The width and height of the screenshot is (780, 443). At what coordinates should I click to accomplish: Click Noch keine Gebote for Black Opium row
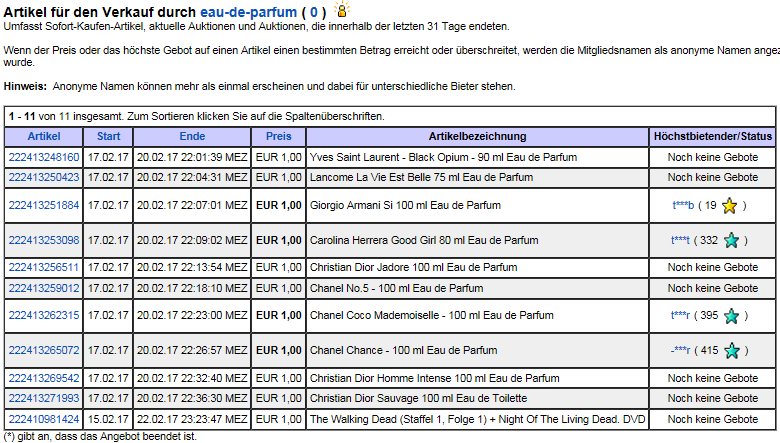tap(713, 157)
